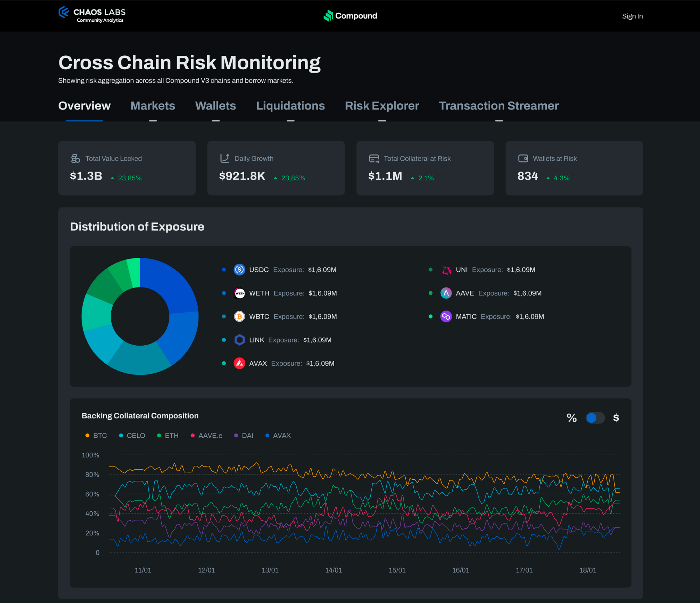
Task: Click the Sign In link
Action: (x=632, y=16)
